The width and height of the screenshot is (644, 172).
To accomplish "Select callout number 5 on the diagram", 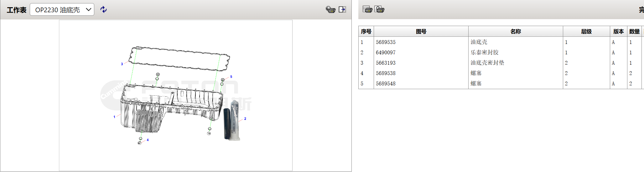I will (231, 77).
